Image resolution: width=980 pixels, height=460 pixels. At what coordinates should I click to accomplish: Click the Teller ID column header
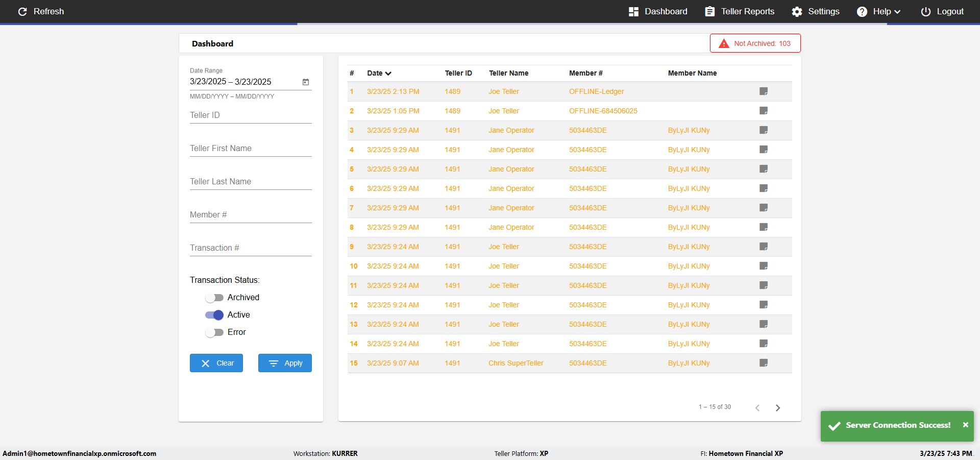[458, 73]
